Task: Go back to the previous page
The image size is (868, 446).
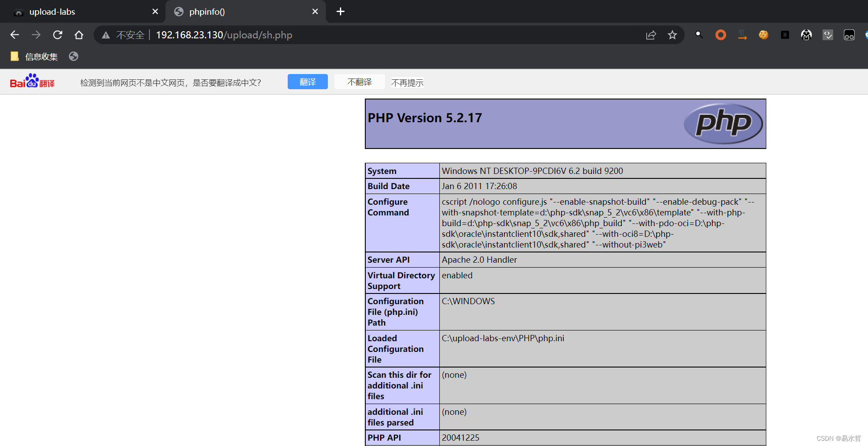Action: click(15, 35)
